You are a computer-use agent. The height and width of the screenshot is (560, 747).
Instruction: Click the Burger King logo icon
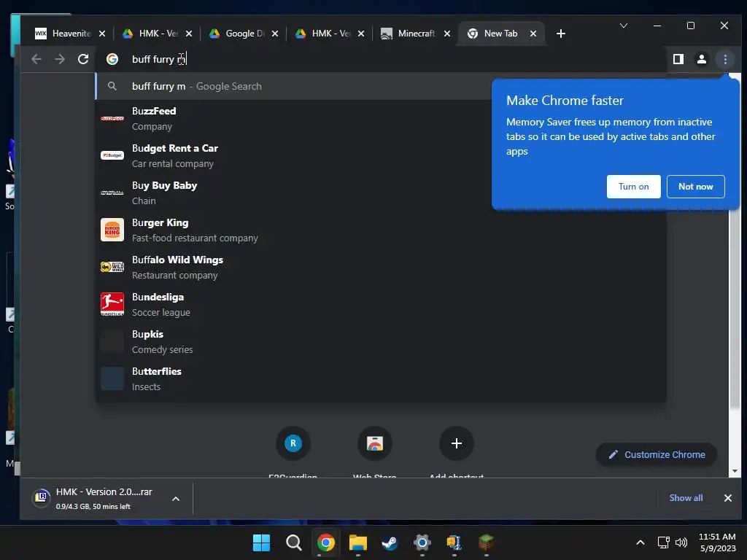[112, 230]
